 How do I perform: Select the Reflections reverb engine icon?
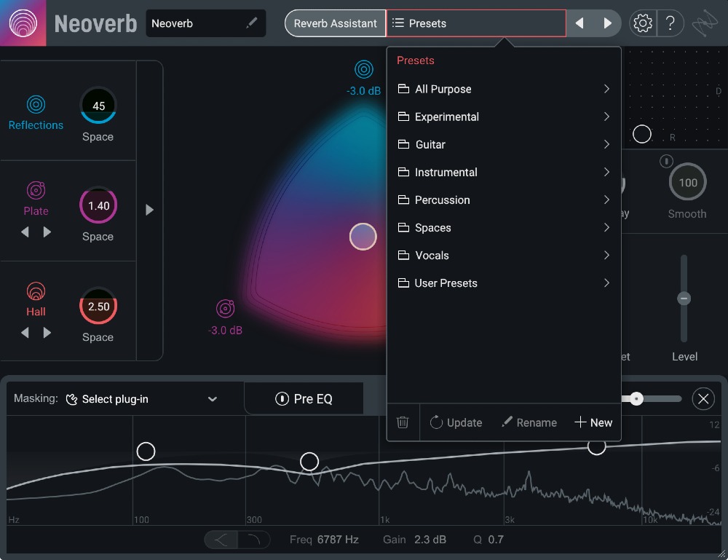tap(36, 104)
